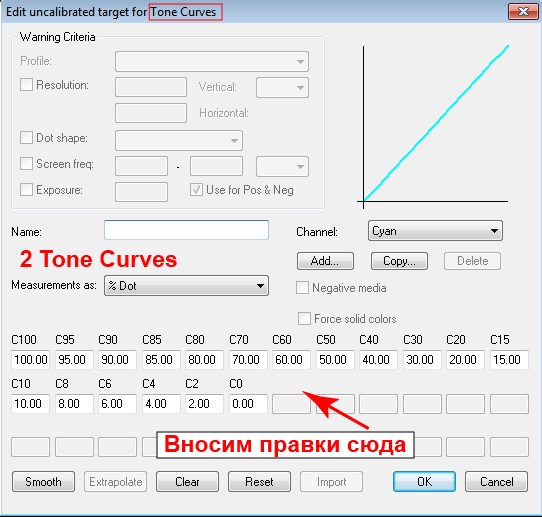Image resolution: width=542 pixels, height=517 pixels.
Task: Edit the C80 value field
Action: tap(204, 360)
